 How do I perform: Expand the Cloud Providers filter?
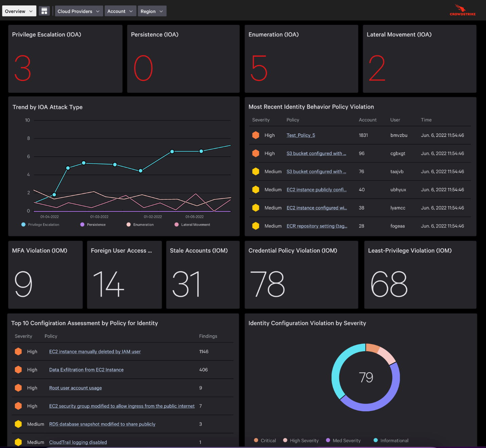pyautogui.click(x=79, y=11)
